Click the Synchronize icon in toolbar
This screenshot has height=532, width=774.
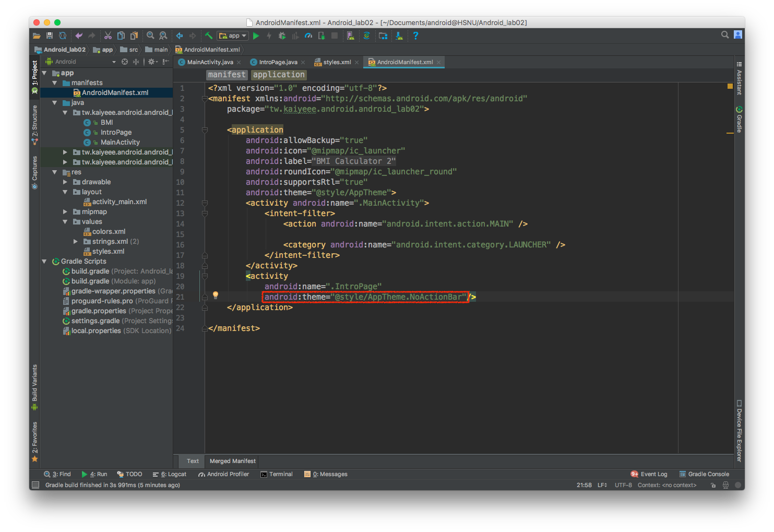[x=63, y=36]
